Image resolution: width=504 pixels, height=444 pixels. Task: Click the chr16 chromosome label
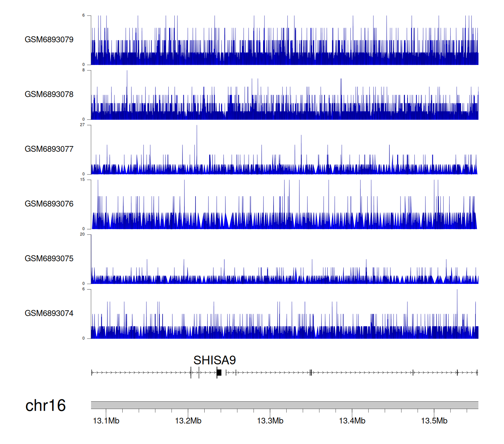pos(45,405)
